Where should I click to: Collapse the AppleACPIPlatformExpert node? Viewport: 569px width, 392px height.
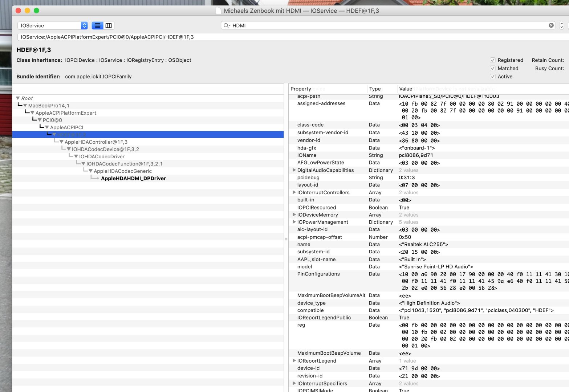pyautogui.click(x=32, y=113)
